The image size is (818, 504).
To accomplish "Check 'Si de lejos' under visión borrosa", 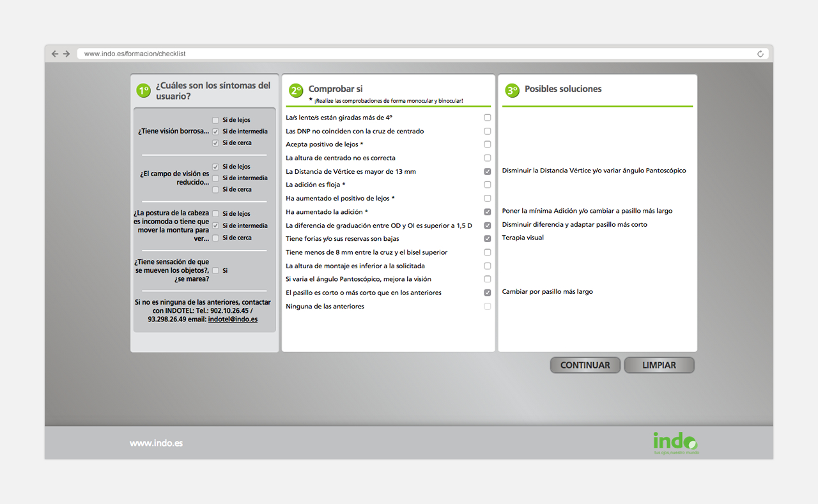I will click(x=215, y=119).
